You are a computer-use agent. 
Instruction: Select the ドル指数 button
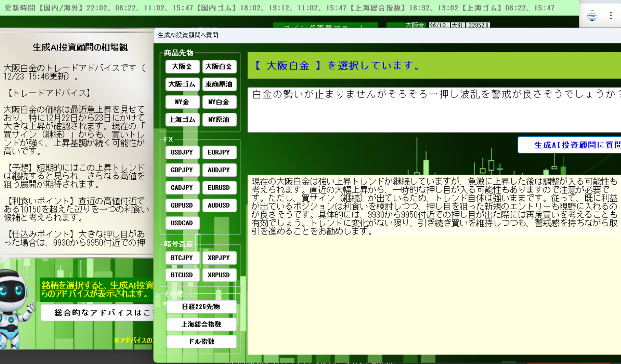click(201, 341)
